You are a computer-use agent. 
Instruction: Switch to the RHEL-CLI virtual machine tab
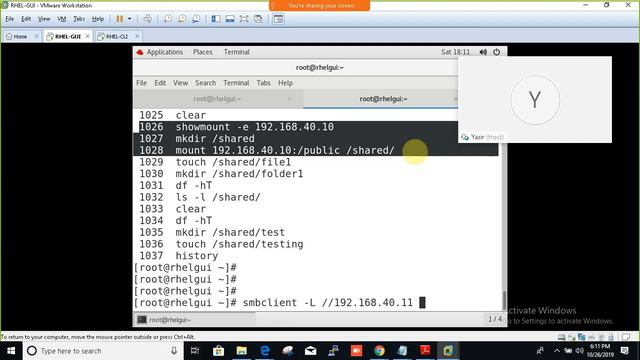tap(113, 36)
